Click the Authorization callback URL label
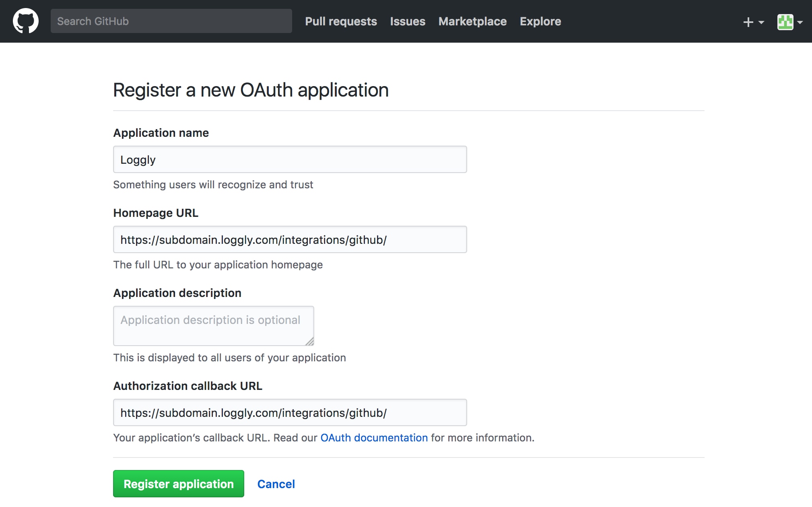The height and width of the screenshot is (507, 812). (188, 386)
